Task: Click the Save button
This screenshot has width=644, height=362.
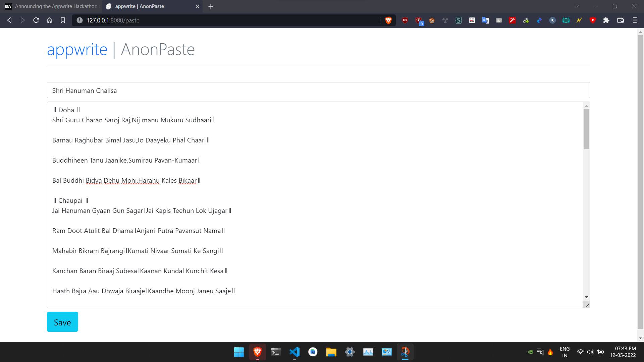Action: tap(62, 322)
